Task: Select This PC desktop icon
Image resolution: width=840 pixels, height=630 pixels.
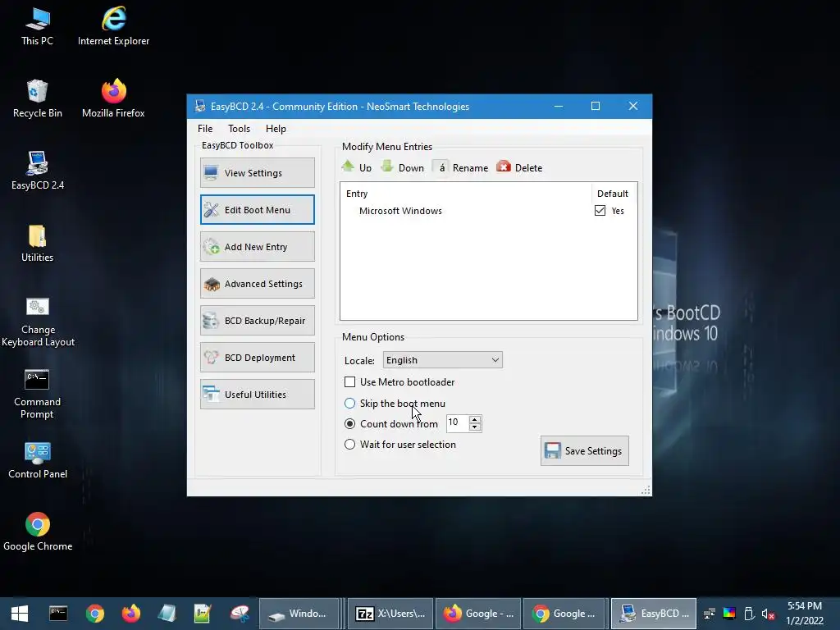Action: click(37, 27)
